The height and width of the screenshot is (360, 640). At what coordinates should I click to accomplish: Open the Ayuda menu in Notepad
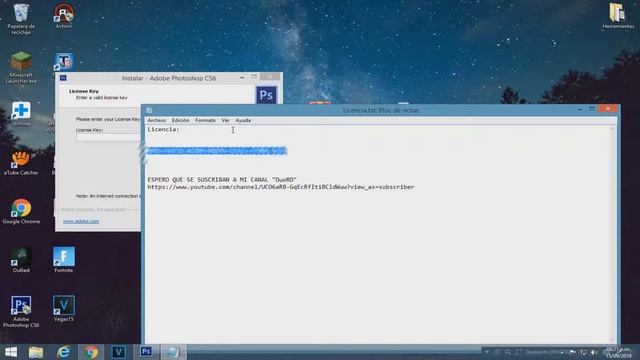(x=243, y=120)
